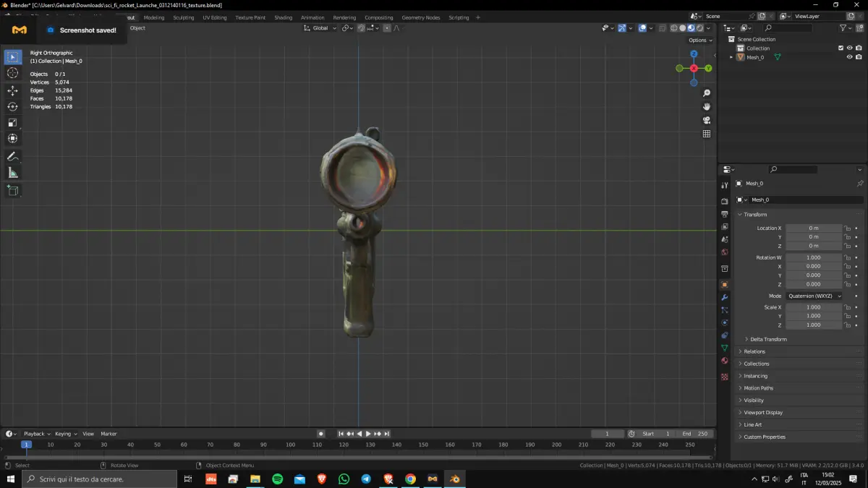Image resolution: width=868 pixels, height=488 pixels.
Task: Switch to the Geometry Nodes workspace
Action: [420, 17]
